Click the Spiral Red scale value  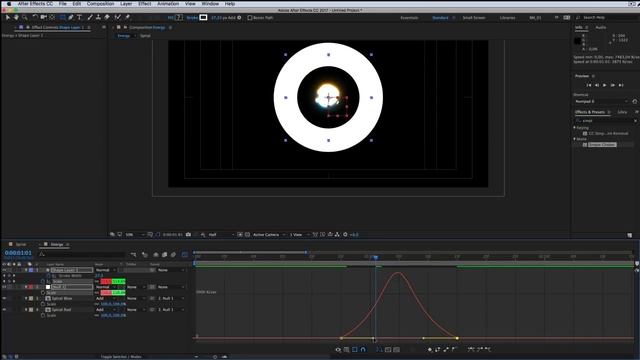point(113,316)
